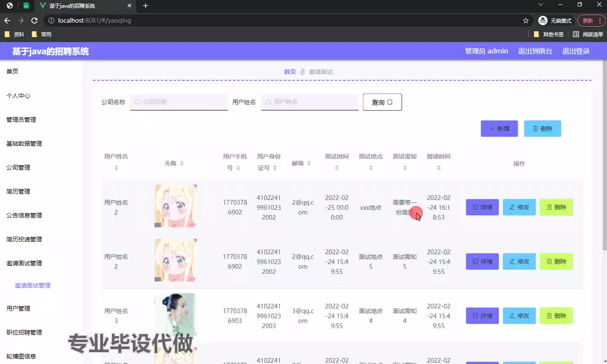Click the 退出登录 link in the header
The image size is (607, 364).
coord(575,51)
